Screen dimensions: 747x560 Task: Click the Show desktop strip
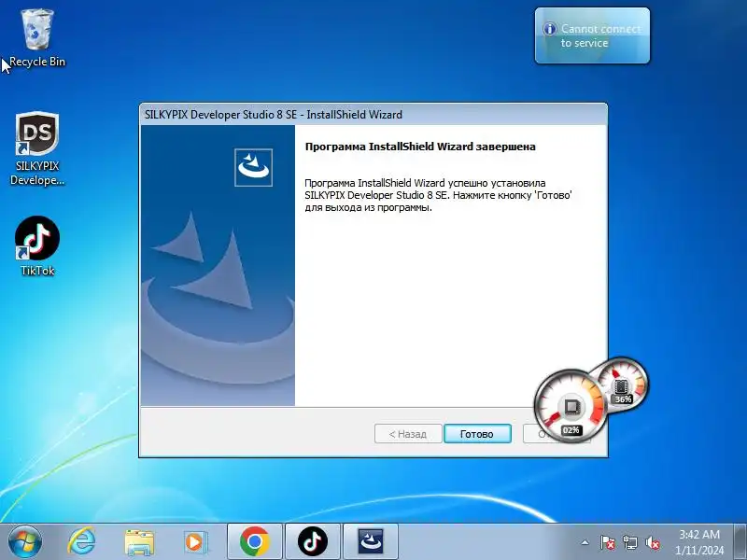(x=740, y=541)
